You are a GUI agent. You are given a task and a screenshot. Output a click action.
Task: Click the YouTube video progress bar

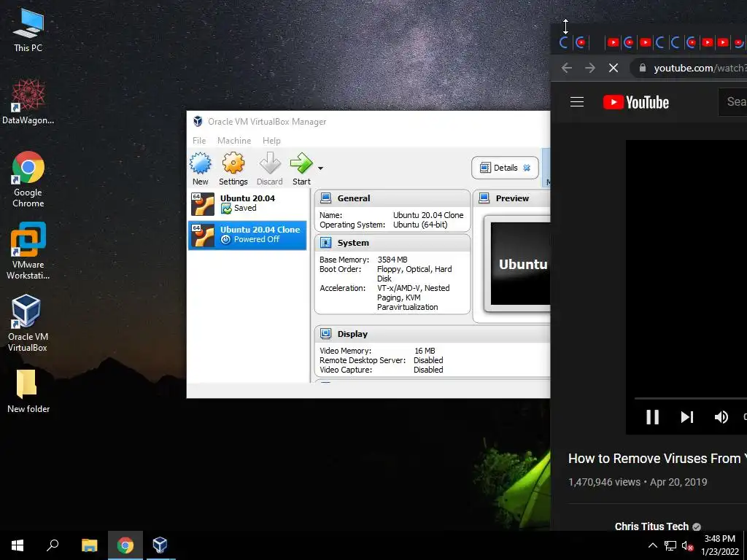tap(691, 398)
